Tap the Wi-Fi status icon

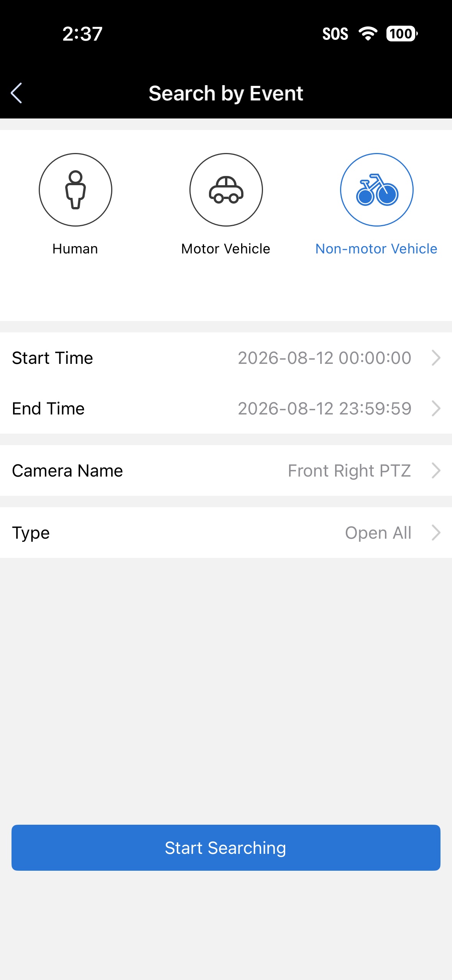[x=368, y=34]
